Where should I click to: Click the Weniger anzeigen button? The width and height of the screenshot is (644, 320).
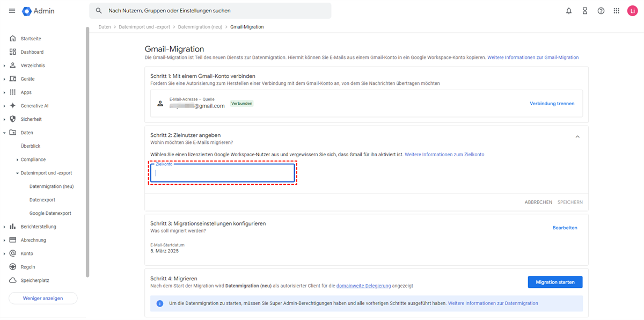coord(43,298)
